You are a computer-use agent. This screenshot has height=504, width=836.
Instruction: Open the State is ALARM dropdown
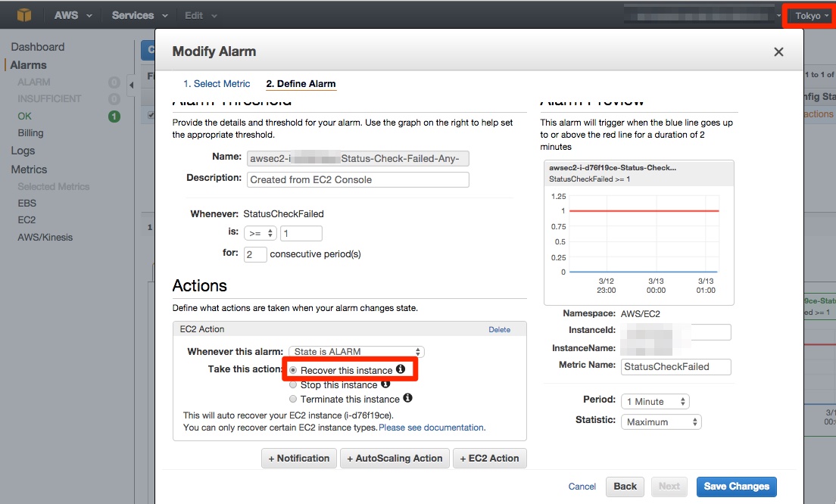(354, 351)
